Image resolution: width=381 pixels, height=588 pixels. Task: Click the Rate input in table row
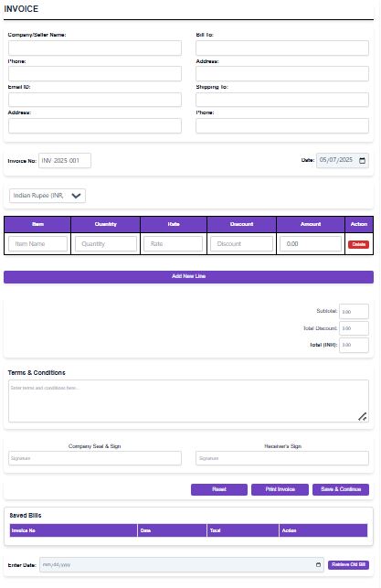click(173, 244)
